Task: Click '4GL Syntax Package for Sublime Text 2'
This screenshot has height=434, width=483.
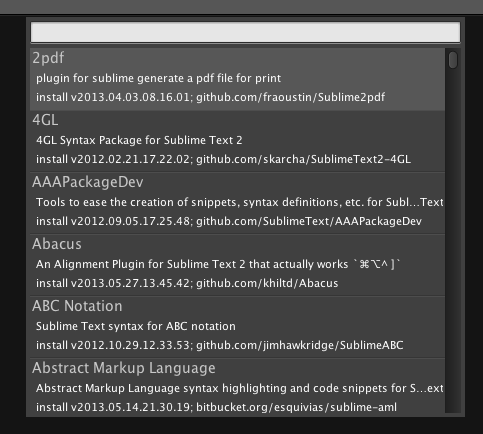Action: (x=139, y=140)
